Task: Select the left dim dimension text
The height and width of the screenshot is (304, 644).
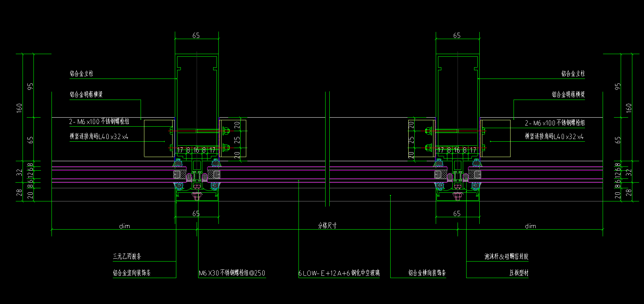Action: pyautogui.click(x=124, y=226)
